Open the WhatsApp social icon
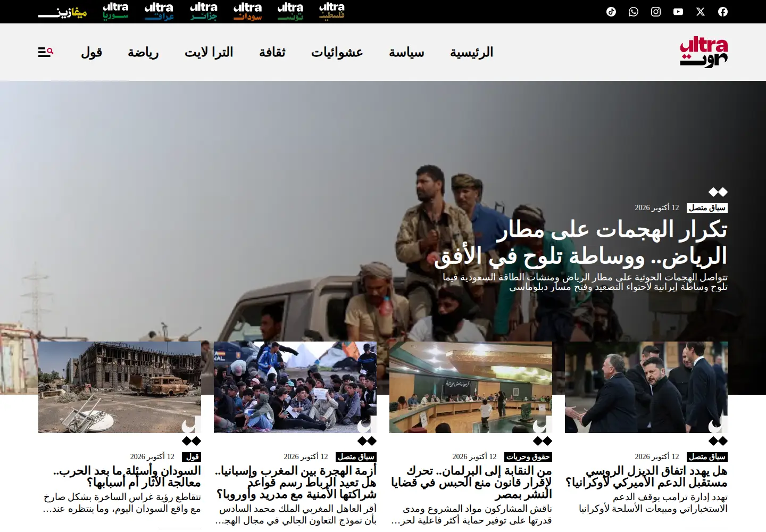 [x=633, y=12]
